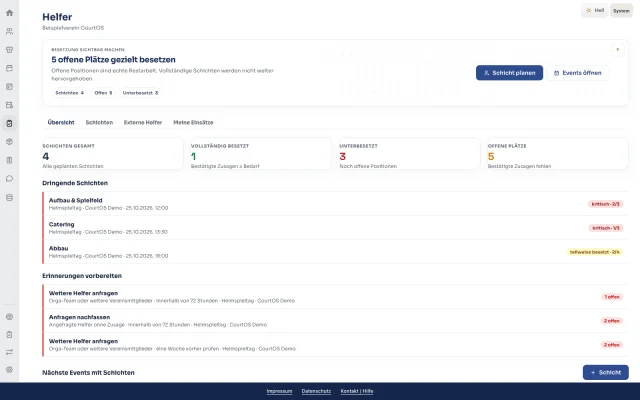The image size is (640, 400).
Task: Click the calendar icon directly below the shirt icon
Action: [9, 68]
